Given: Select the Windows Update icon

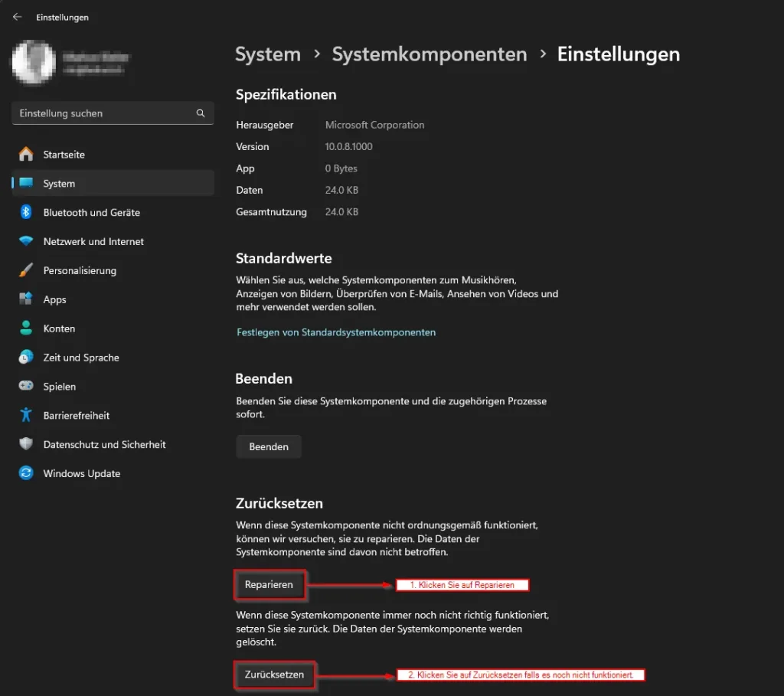Looking at the screenshot, I should tap(26, 473).
